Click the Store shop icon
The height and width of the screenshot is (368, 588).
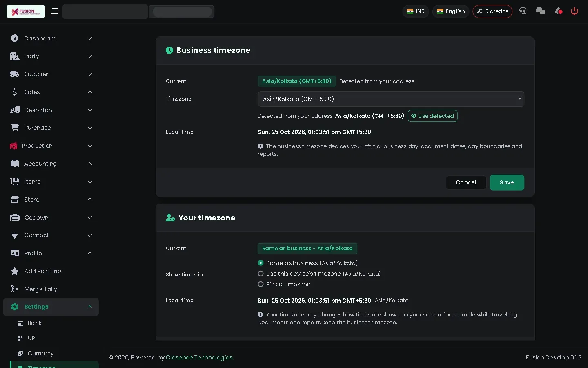click(x=15, y=200)
